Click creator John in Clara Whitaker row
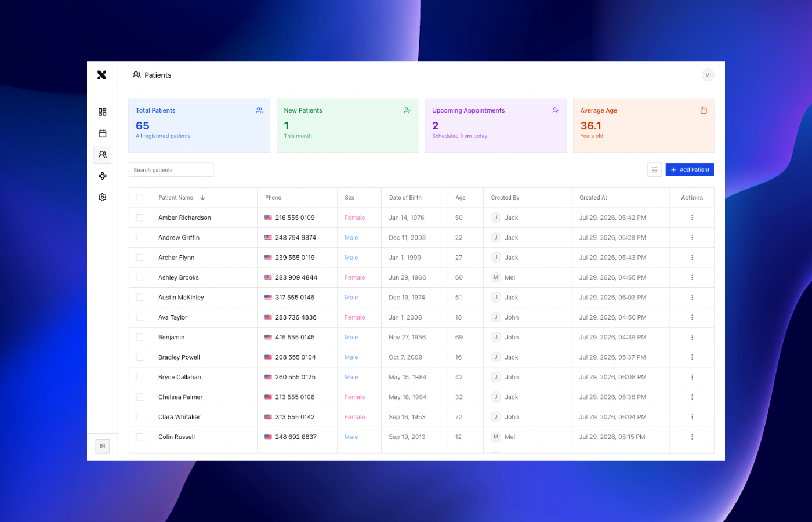The image size is (812, 522). tap(512, 417)
